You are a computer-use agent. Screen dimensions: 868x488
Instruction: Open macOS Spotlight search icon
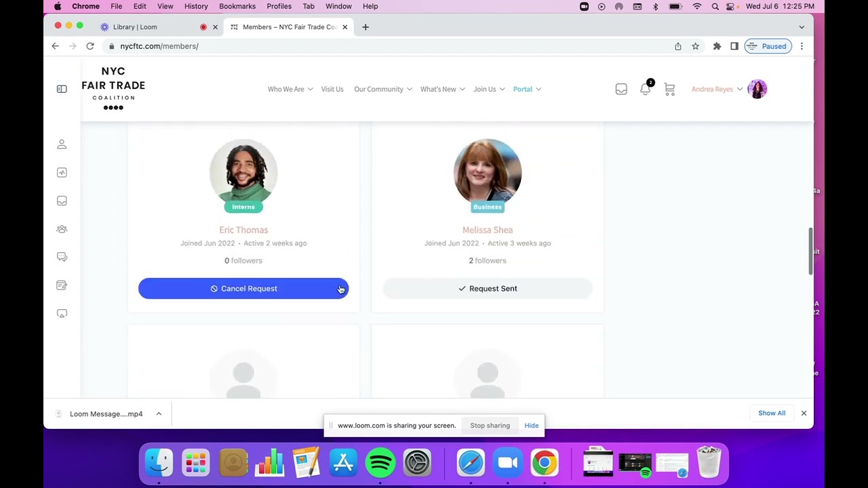pyautogui.click(x=715, y=6)
